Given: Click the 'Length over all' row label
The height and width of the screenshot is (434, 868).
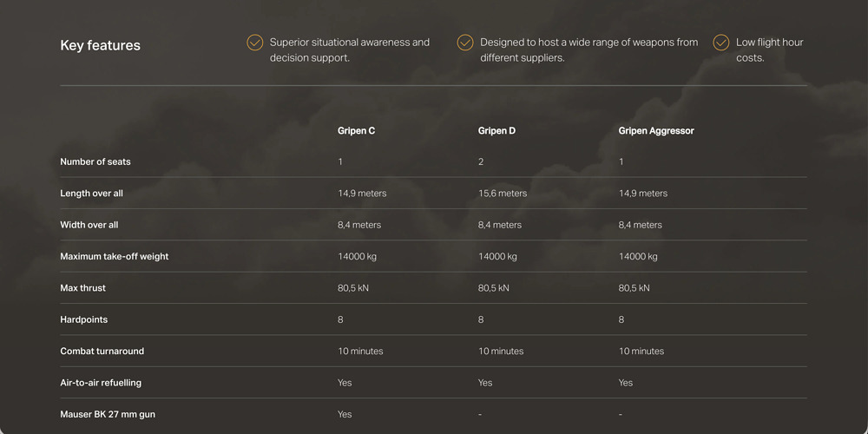Looking at the screenshot, I should coord(91,194).
